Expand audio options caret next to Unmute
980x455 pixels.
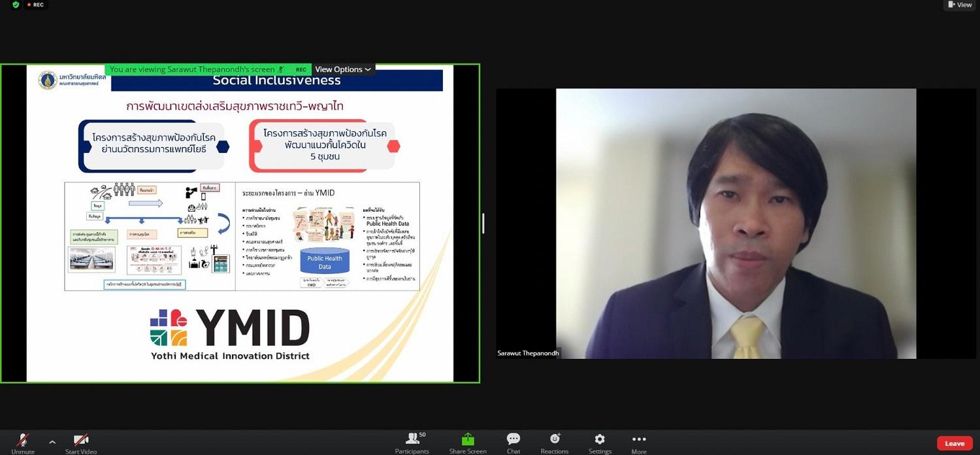[52, 443]
